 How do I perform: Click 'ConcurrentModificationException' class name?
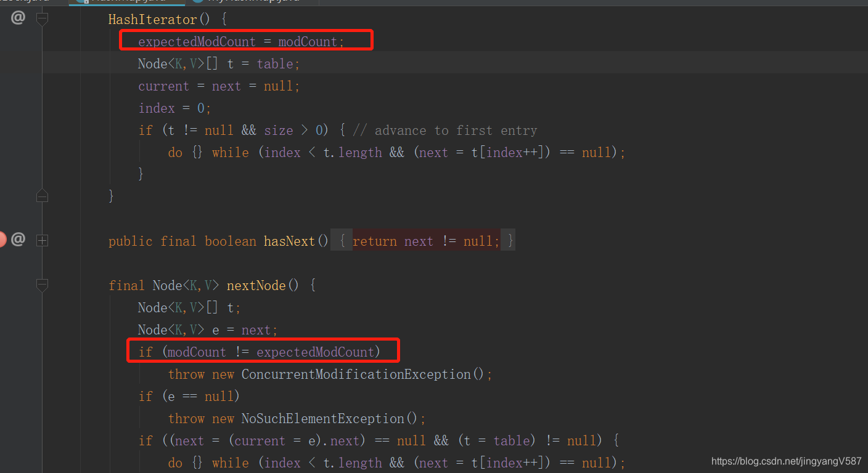point(356,374)
